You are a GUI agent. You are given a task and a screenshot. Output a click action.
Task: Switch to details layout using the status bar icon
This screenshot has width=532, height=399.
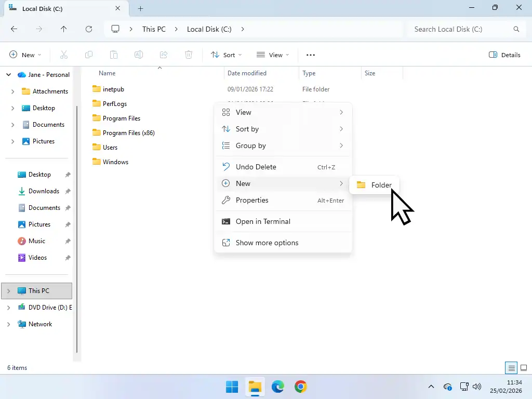click(x=511, y=367)
